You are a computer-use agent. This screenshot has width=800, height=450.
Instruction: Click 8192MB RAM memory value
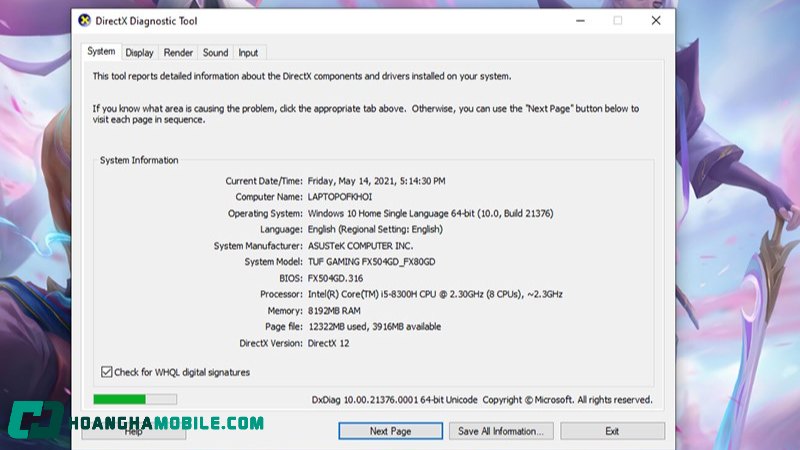coord(334,311)
